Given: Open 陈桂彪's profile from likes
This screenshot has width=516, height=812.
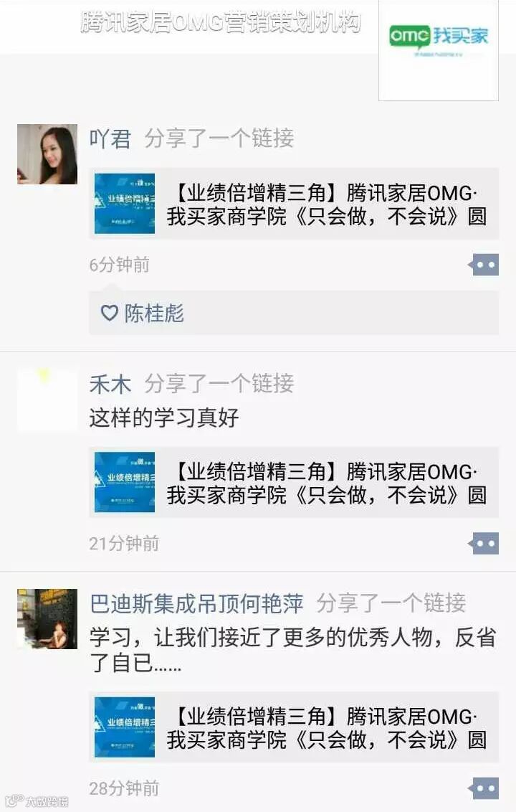Looking at the screenshot, I should pos(153,313).
